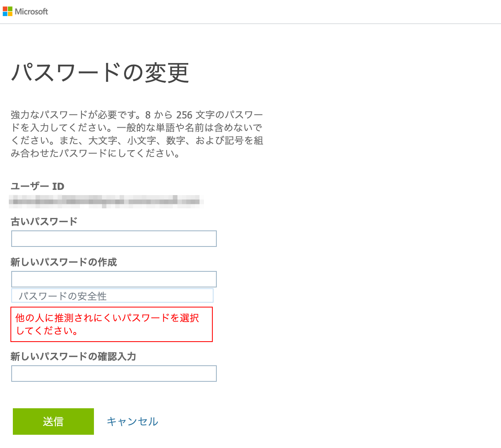Screen dimensions: 501x448
Task: Click the blurred ユーザー ID value
Action: [106, 202]
